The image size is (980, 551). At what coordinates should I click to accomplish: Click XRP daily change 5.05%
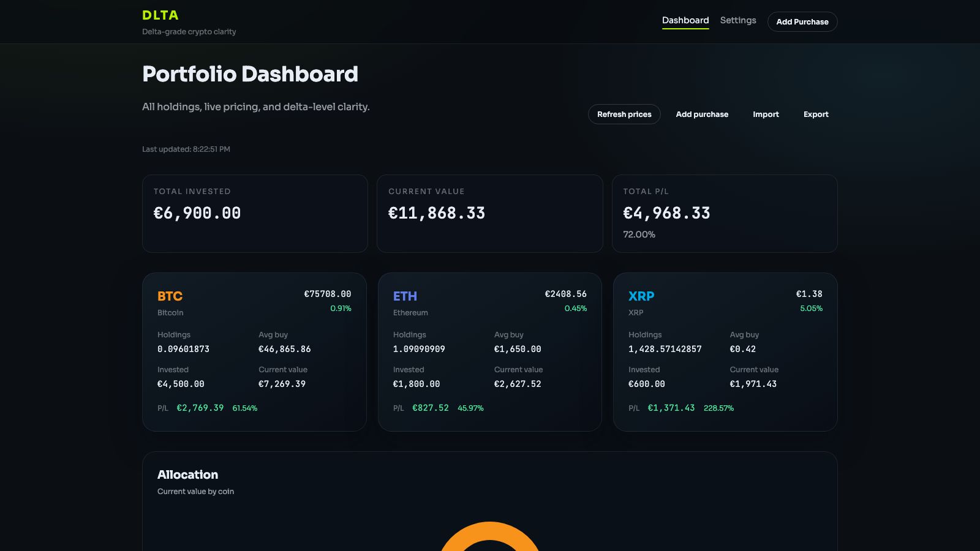811,309
